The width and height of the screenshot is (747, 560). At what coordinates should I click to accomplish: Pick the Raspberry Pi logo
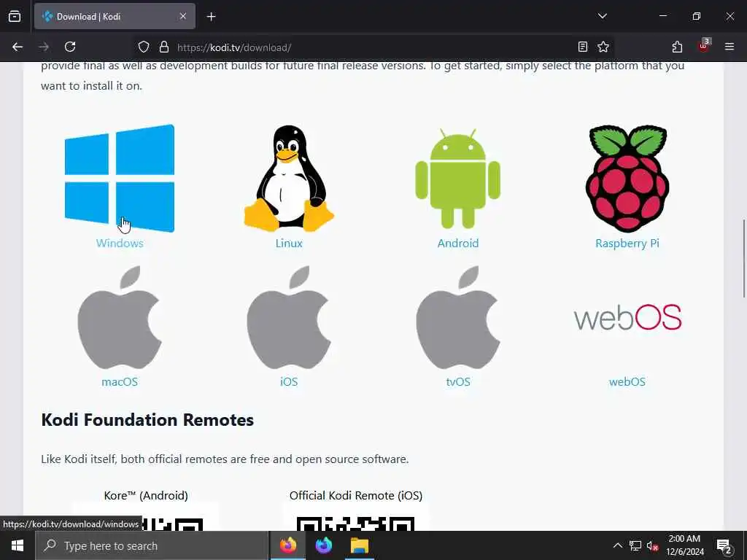(627, 179)
